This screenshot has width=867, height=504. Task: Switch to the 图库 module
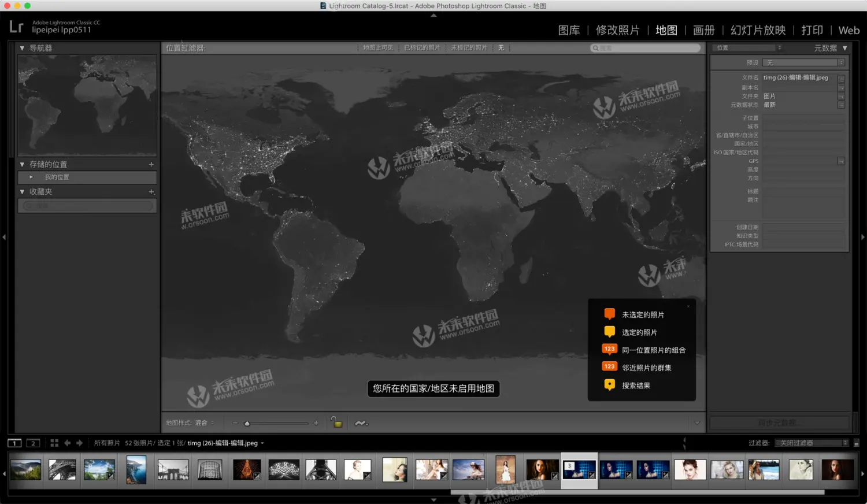coord(569,30)
